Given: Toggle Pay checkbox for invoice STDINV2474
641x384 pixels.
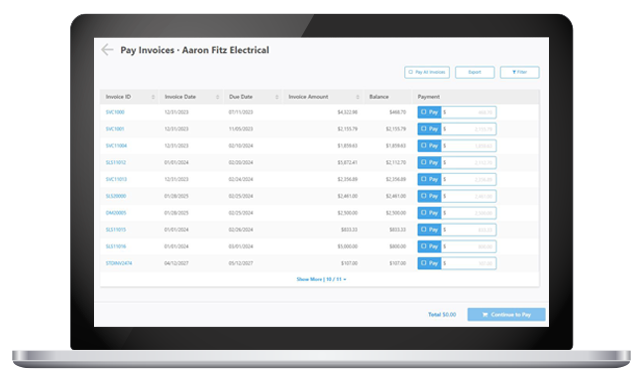Looking at the screenshot, I should [429, 263].
